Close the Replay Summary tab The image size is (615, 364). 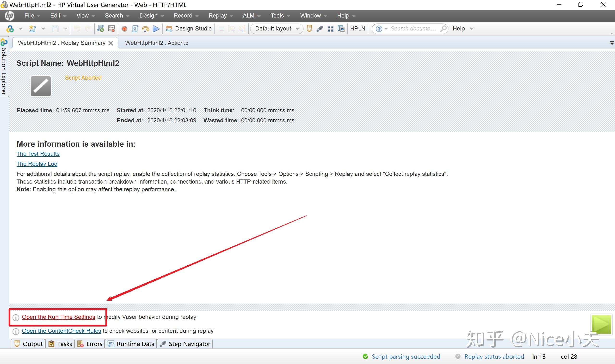(x=111, y=43)
